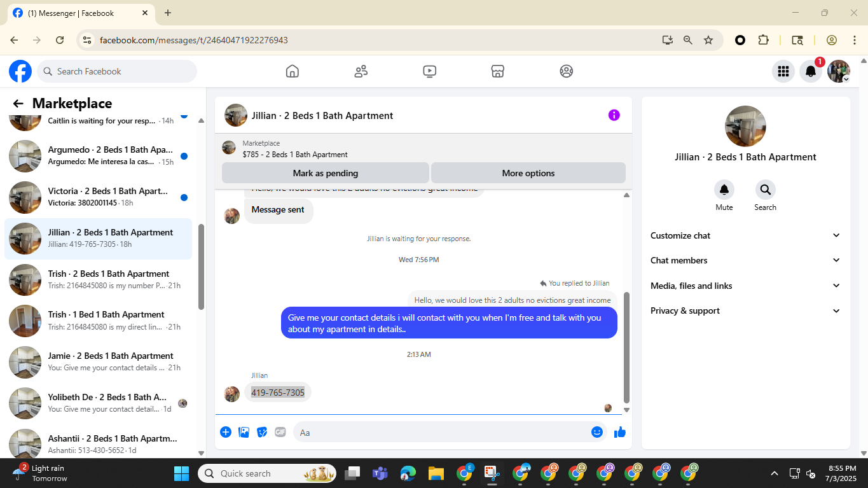Open Yolibeth De's conversation

pyautogui.click(x=99, y=403)
